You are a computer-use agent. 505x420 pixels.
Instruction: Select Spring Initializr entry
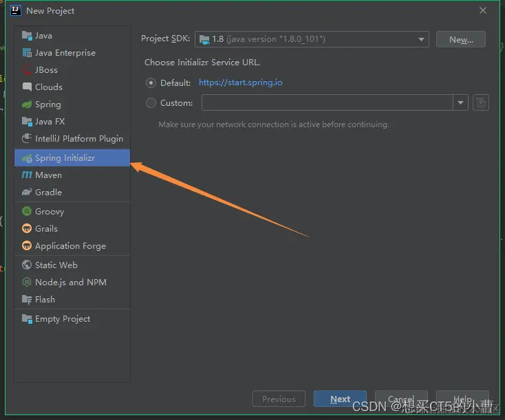[72, 158]
